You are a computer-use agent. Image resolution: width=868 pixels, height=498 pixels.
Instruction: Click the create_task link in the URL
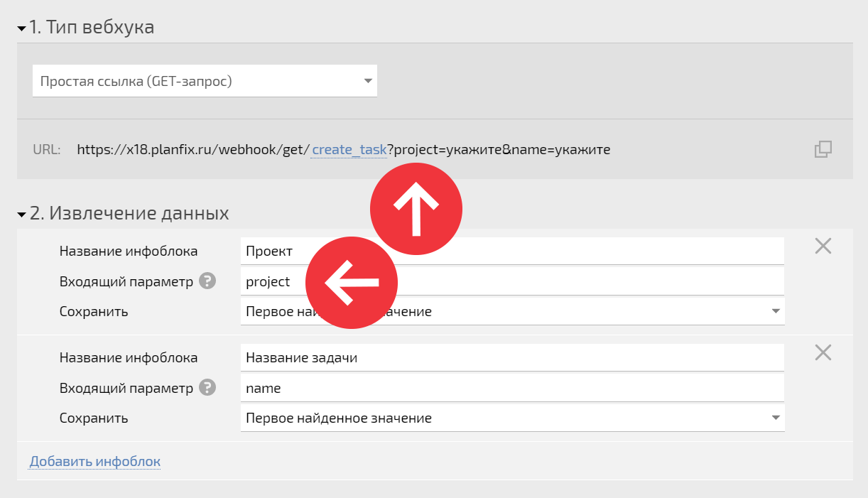pyautogui.click(x=349, y=150)
